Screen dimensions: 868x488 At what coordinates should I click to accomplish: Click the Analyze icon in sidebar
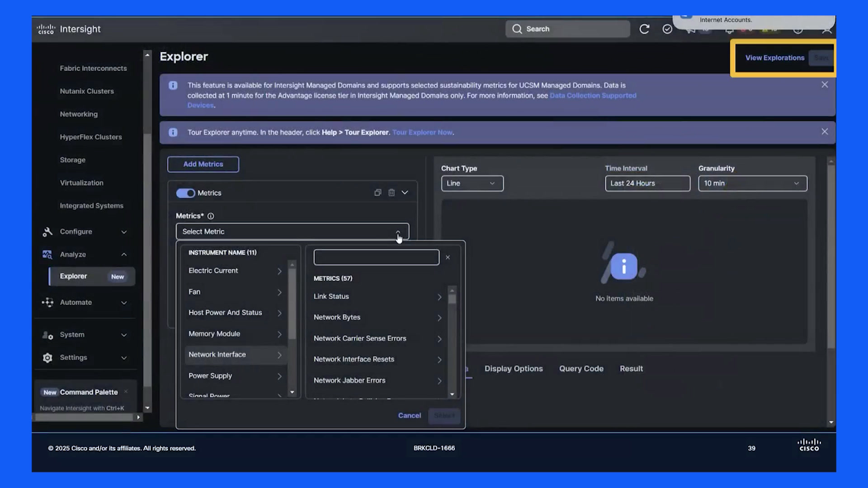[47, 254]
